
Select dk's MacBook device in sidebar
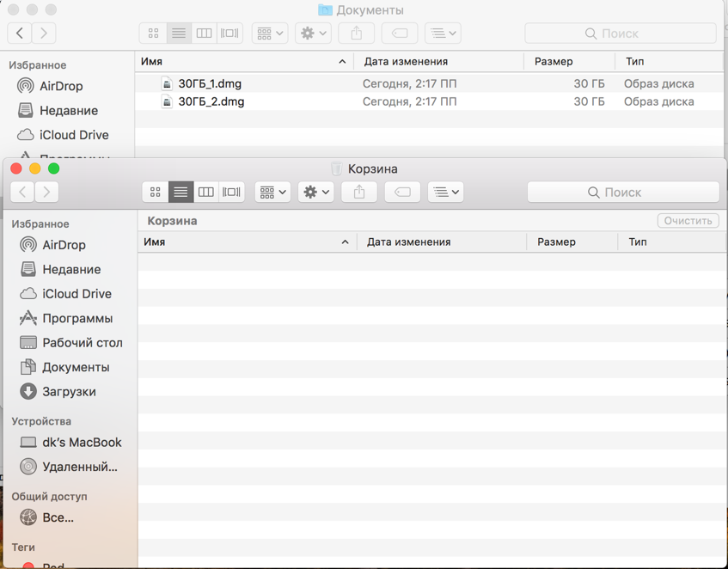point(82,443)
